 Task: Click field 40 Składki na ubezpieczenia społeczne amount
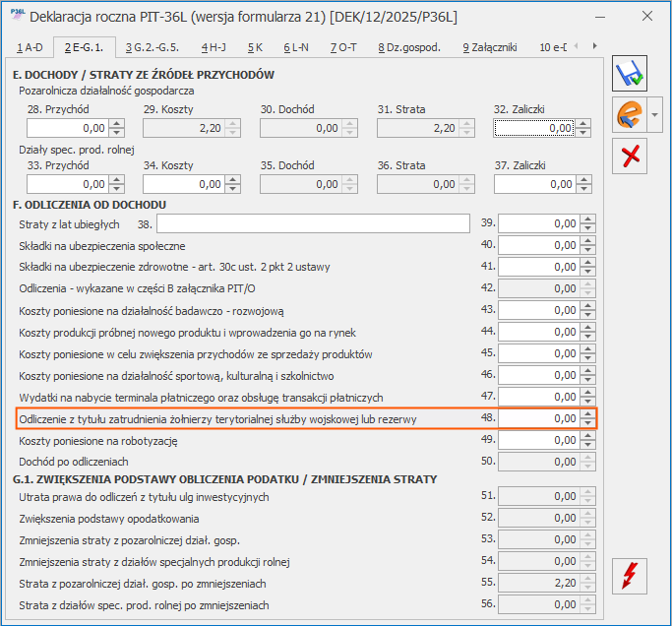[x=539, y=245]
